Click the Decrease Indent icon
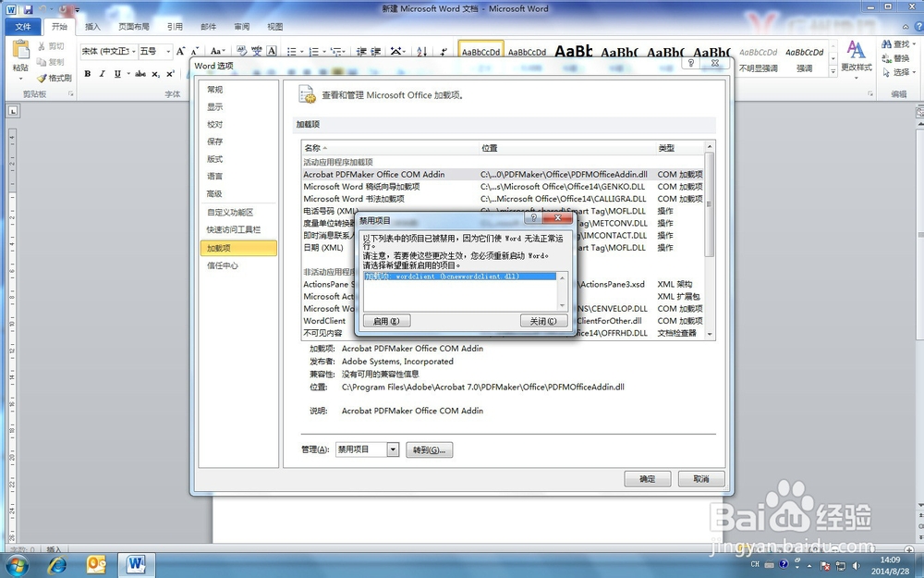 point(361,52)
